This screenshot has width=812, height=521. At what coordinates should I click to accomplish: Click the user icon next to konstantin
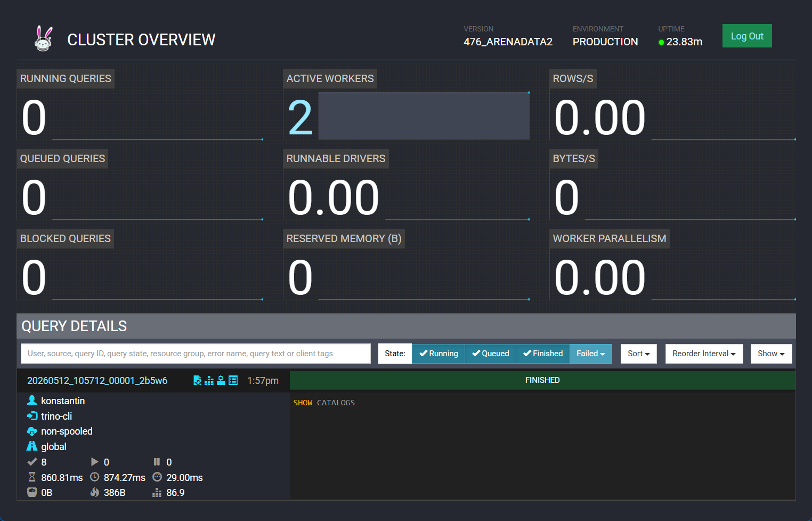[x=32, y=400]
